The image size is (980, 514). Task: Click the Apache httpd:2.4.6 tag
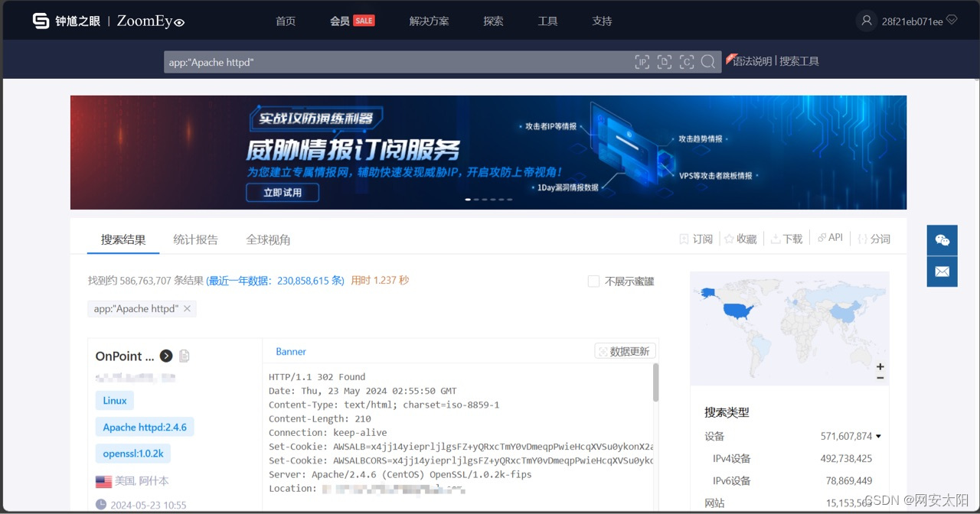pos(145,428)
